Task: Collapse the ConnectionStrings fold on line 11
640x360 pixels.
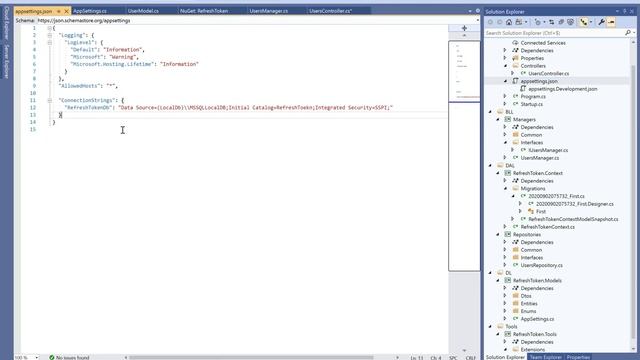Action: (49, 100)
